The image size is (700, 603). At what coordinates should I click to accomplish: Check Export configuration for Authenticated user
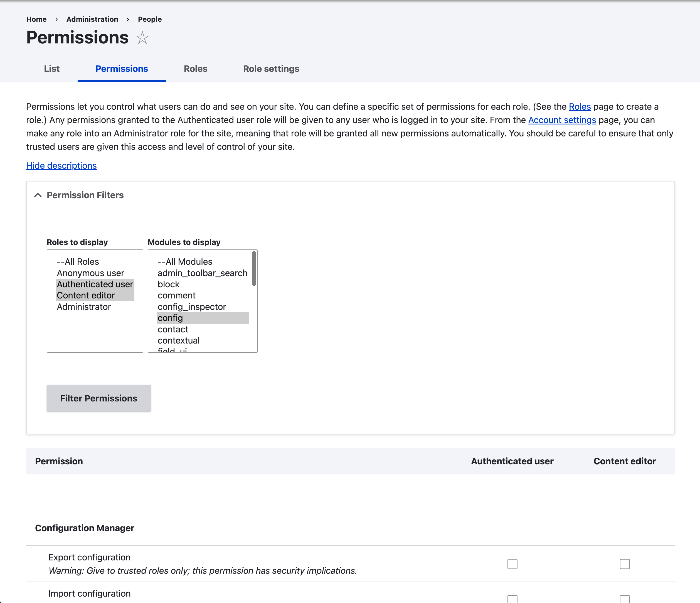pyautogui.click(x=512, y=564)
